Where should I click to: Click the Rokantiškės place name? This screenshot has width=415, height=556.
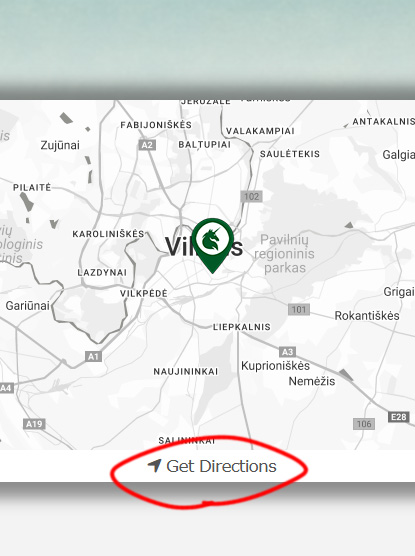click(367, 316)
